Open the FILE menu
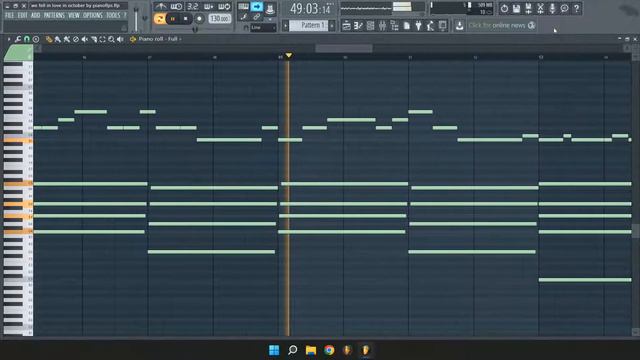Viewport: 640px width, 360px height. 9,16
